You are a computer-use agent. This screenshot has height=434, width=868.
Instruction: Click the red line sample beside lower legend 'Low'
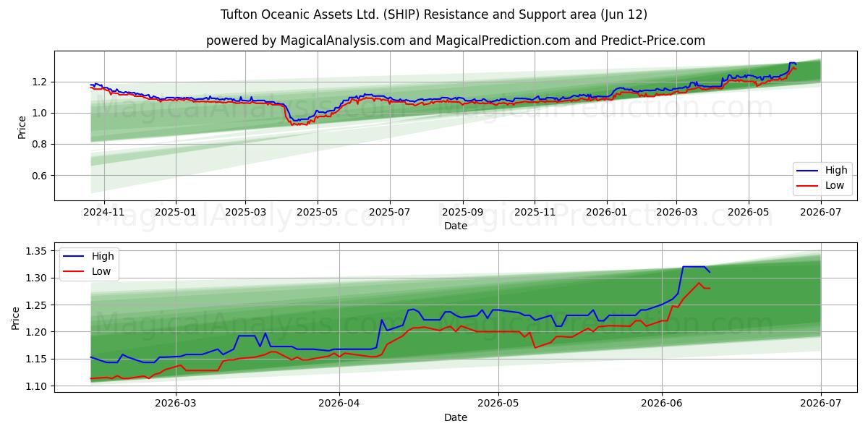(75, 271)
